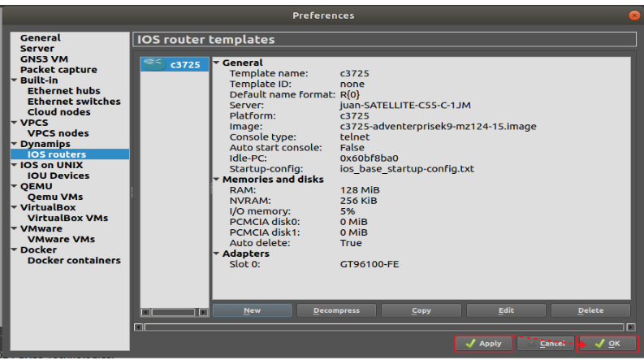
Task: Click the Platform value c3725
Action: [354, 116]
